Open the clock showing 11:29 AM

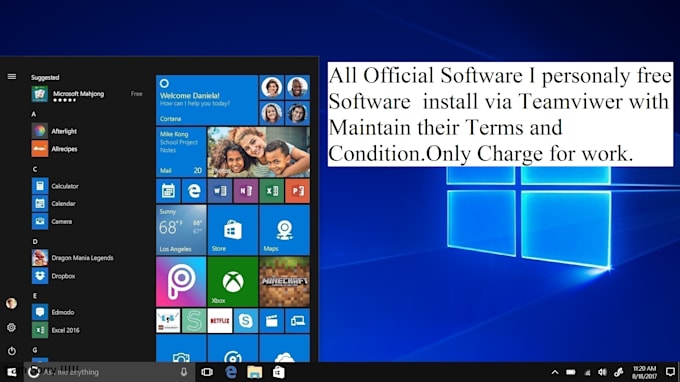[644, 372]
